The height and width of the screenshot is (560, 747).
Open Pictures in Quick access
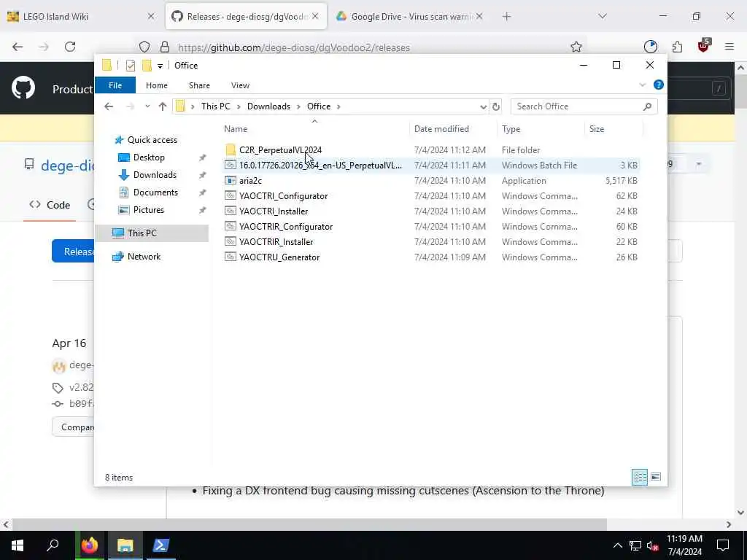tap(149, 210)
